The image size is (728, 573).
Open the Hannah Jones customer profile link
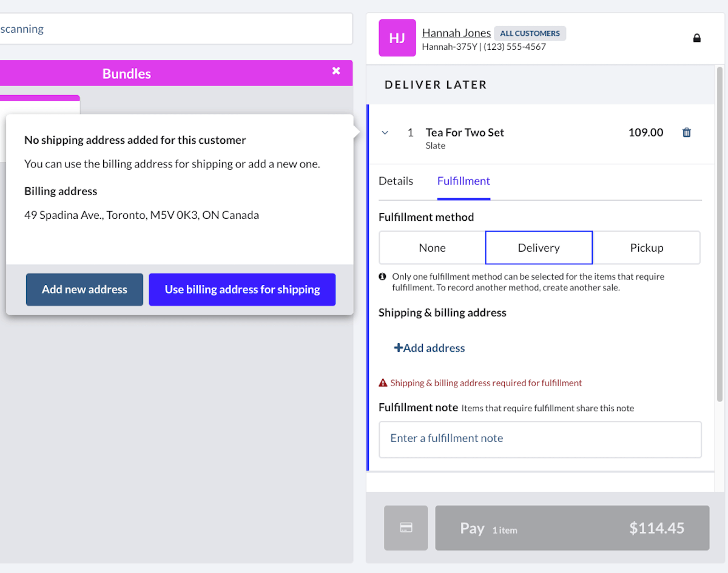(x=456, y=33)
